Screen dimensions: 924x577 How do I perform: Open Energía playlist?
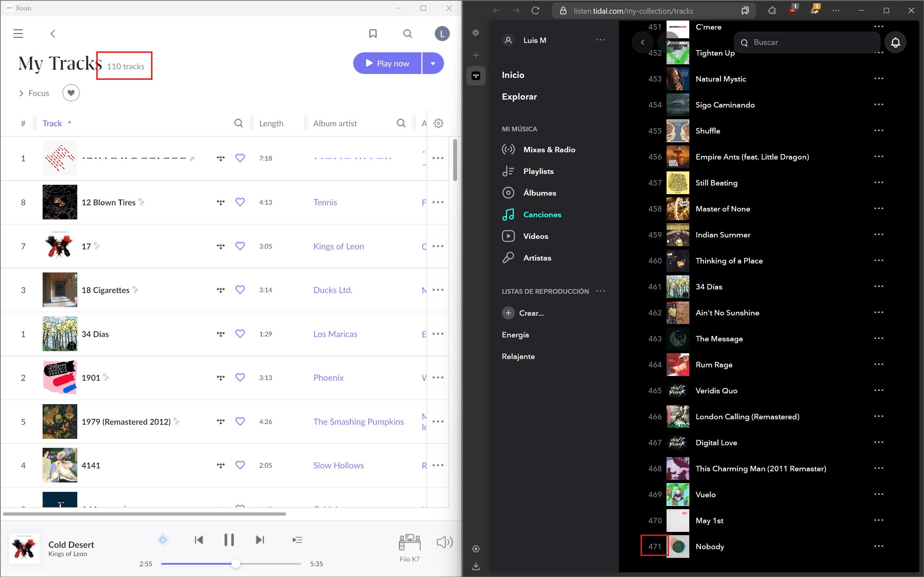[516, 335]
